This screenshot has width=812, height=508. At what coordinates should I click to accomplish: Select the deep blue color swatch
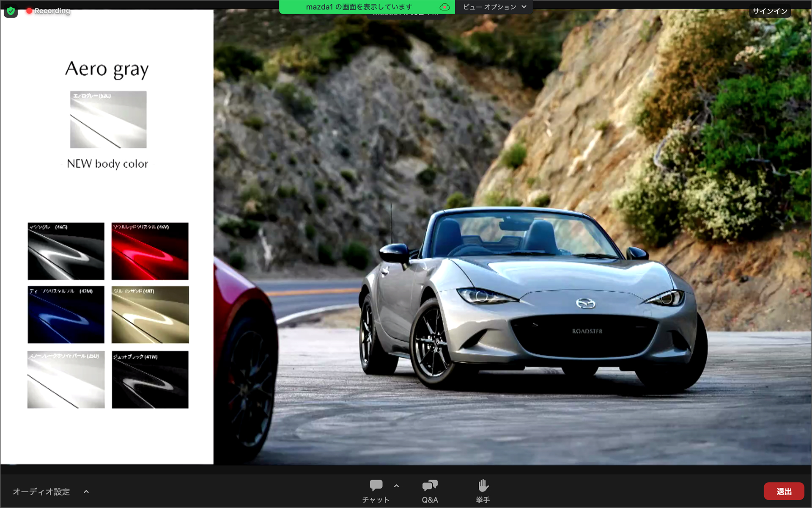(66, 315)
